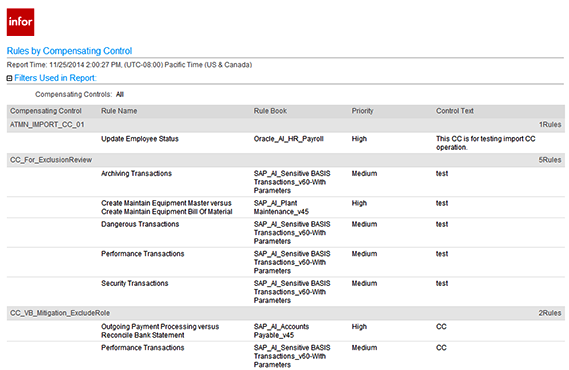
Task: Click High priority in Update Employee Status row
Action: point(359,139)
